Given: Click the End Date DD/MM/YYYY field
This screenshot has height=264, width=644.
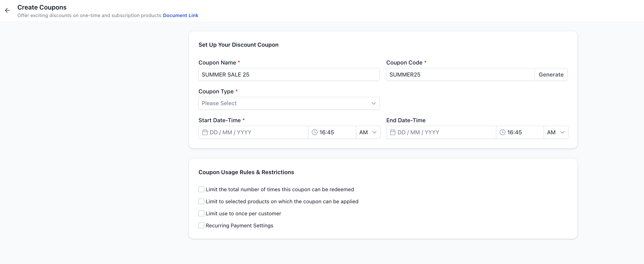Looking at the screenshot, I should click(441, 132).
